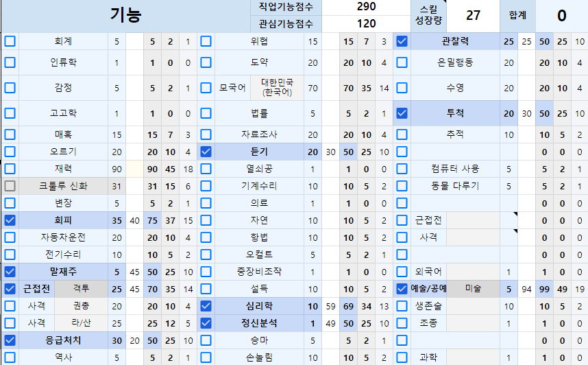
Task: Check the 회계 skill checkbox
Action: coord(10,41)
